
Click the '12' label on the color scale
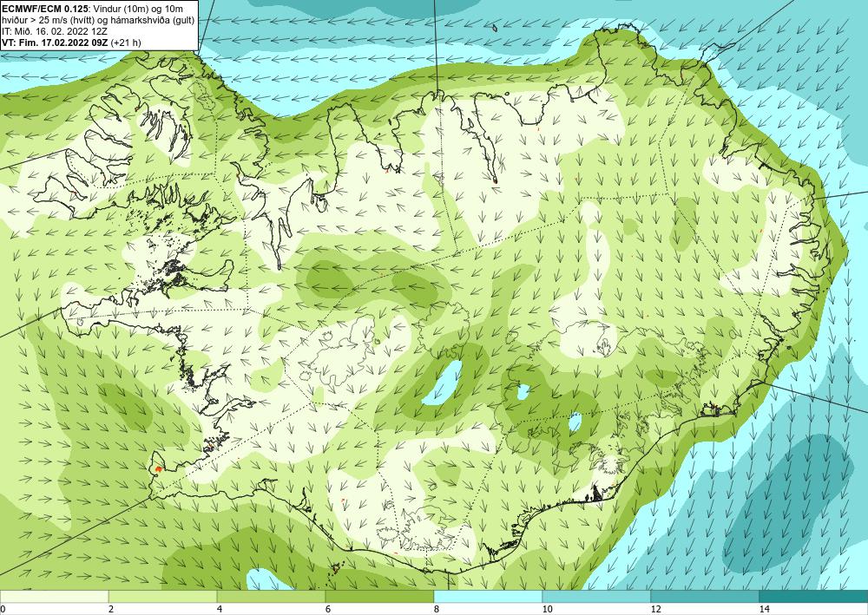coord(656,609)
